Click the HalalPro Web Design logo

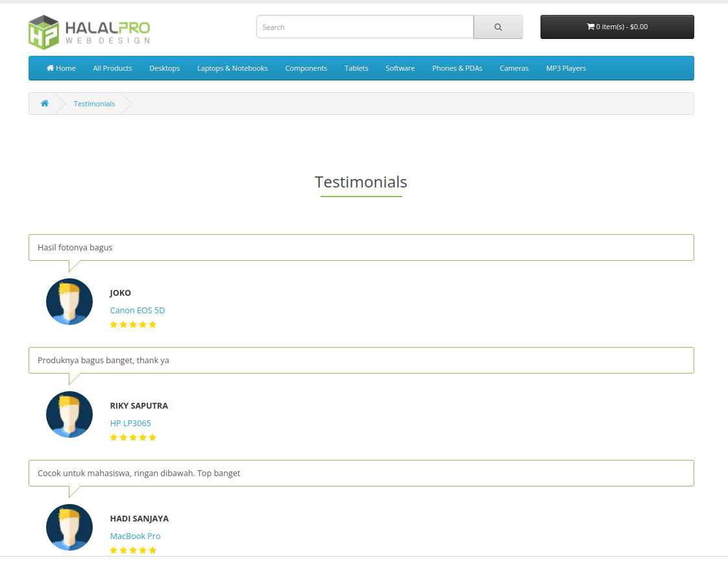(x=89, y=32)
